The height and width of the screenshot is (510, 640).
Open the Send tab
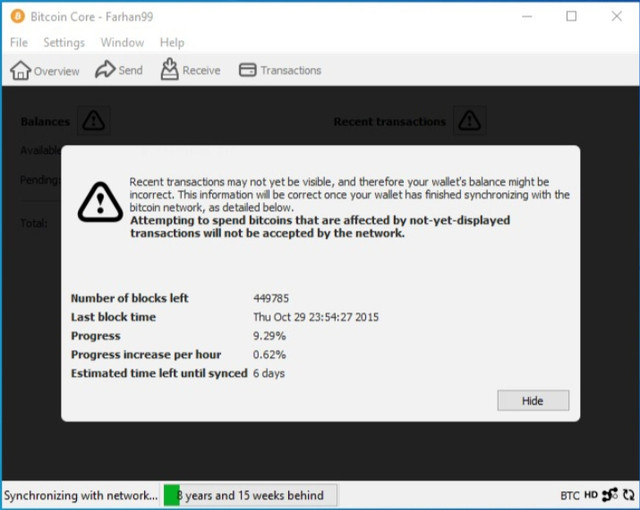(119, 70)
